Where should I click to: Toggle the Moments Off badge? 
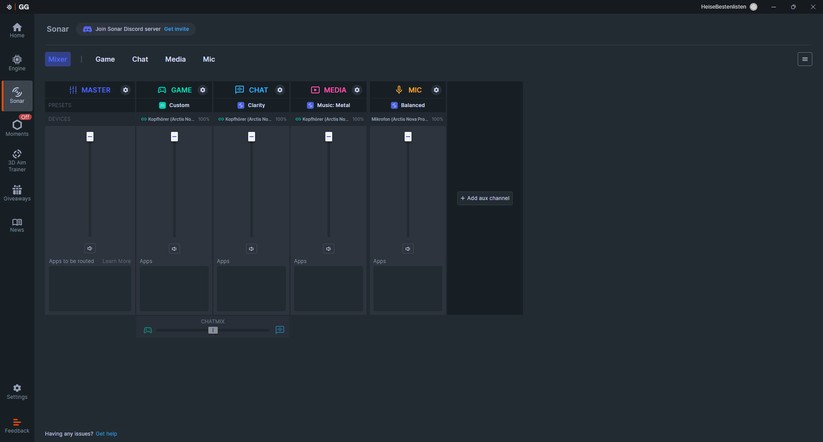click(x=25, y=117)
